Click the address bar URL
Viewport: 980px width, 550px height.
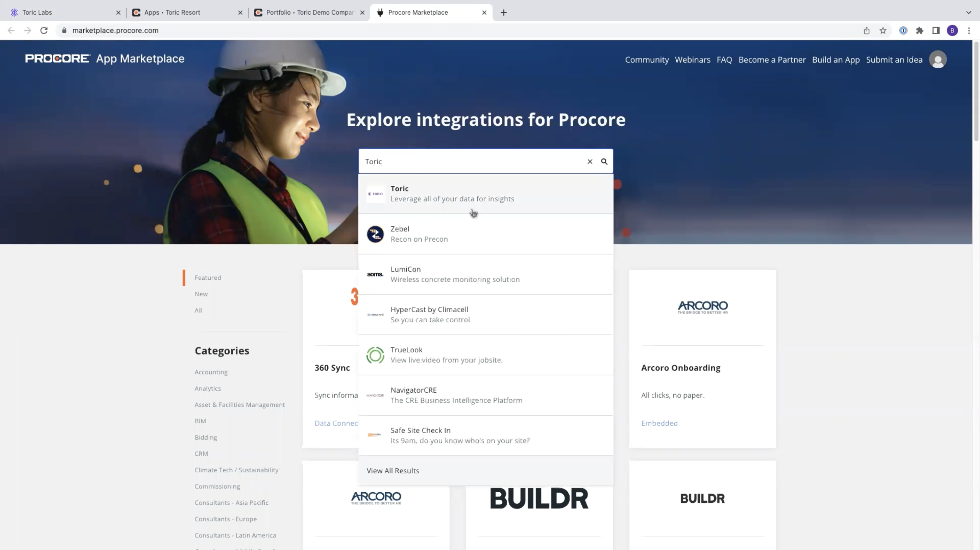pyautogui.click(x=115, y=30)
